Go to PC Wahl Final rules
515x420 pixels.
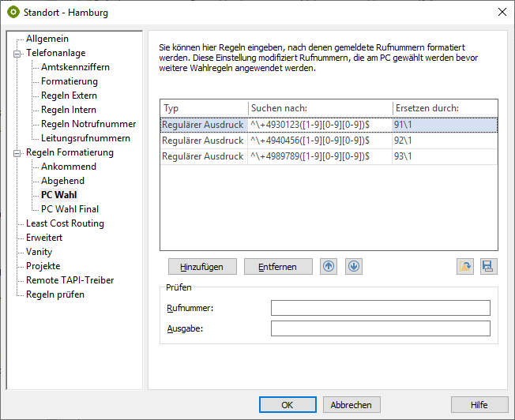coord(70,209)
